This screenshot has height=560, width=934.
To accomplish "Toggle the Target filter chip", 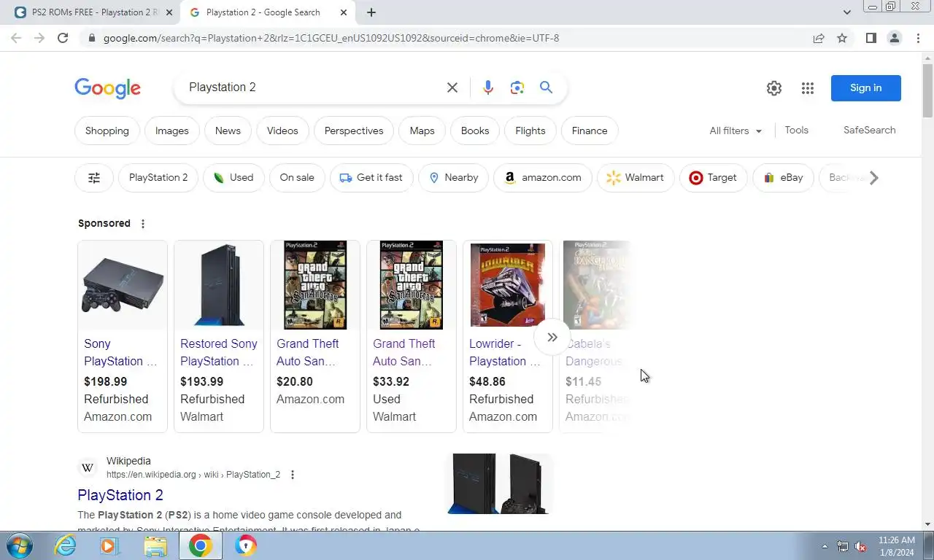I will coord(713,178).
